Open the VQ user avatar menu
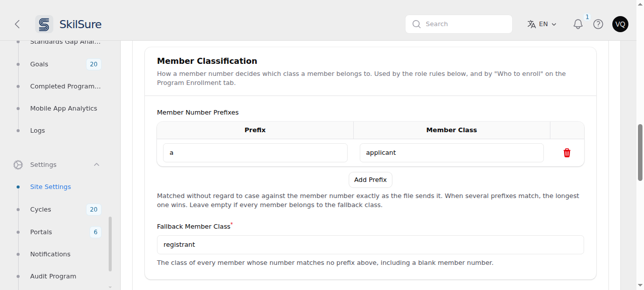 point(620,24)
